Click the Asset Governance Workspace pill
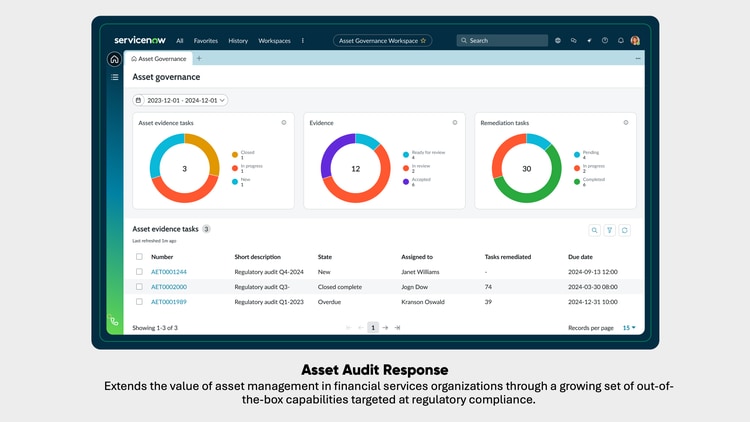The width and height of the screenshot is (750, 422). [382, 41]
